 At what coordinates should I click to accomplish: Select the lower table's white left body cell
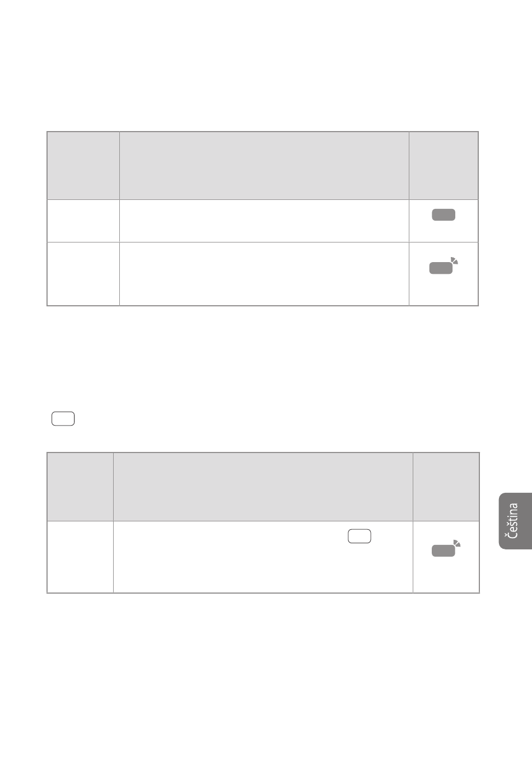(x=80, y=557)
